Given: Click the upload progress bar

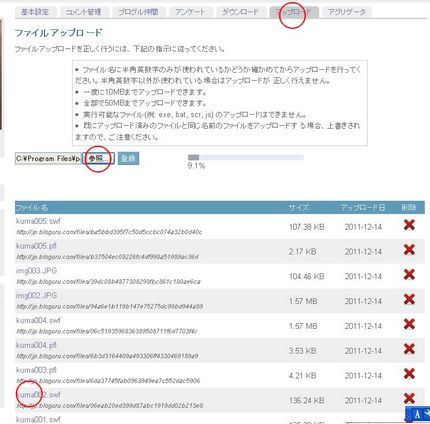Looking at the screenshot, I should (x=246, y=157).
